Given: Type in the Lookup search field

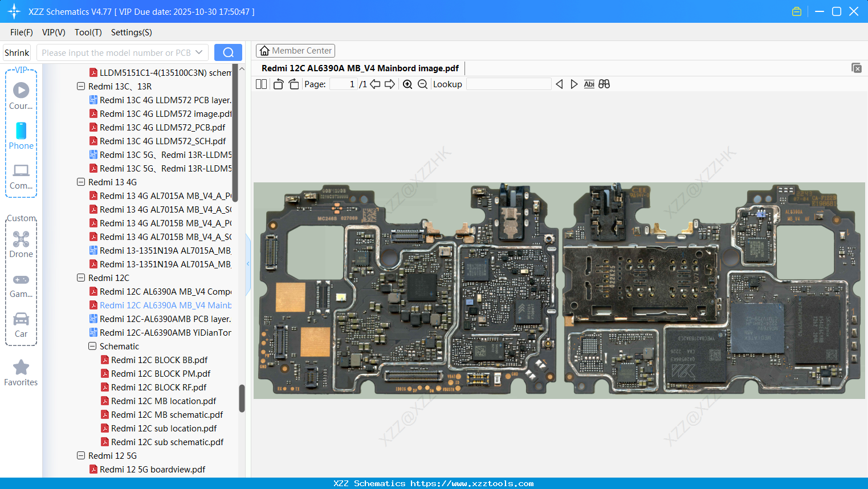Looking at the screenshot, I should tap(508, 84).
